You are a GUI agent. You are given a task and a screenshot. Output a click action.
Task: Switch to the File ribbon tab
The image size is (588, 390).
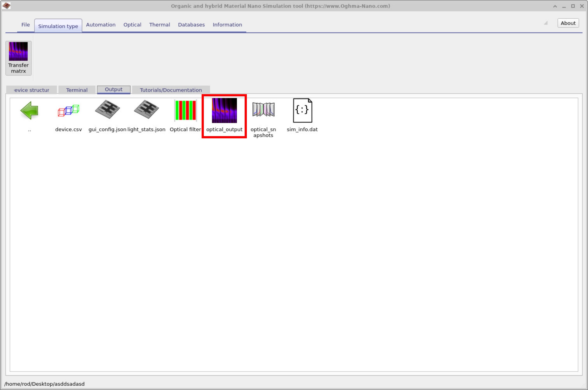tap(26, 25)
